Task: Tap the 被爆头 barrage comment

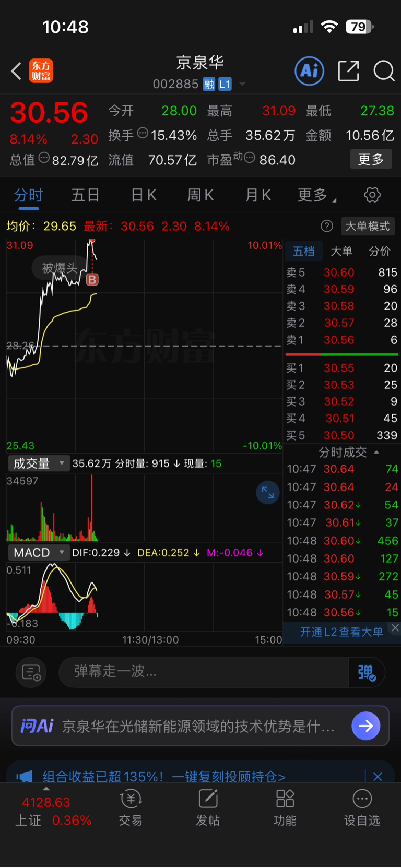Action: point(60,268)
